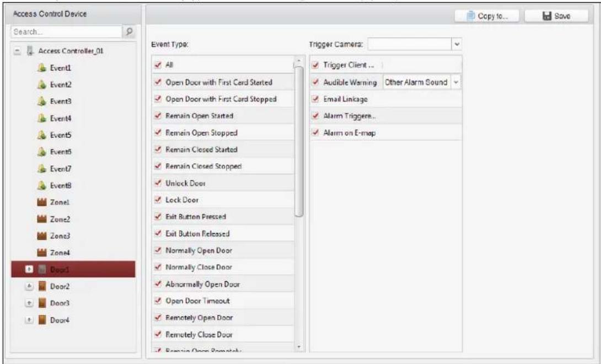This screenshot has height=364, width=601.
Task: Click the Door4 door icon
Action: [42, 320]
